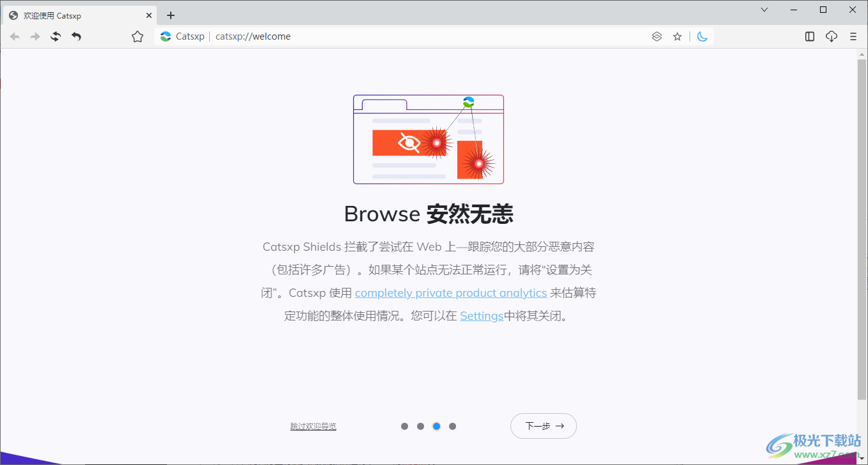Click the completely private product analytics link
The height and width of the screenshot is (465, 868).
pos(450,293)
